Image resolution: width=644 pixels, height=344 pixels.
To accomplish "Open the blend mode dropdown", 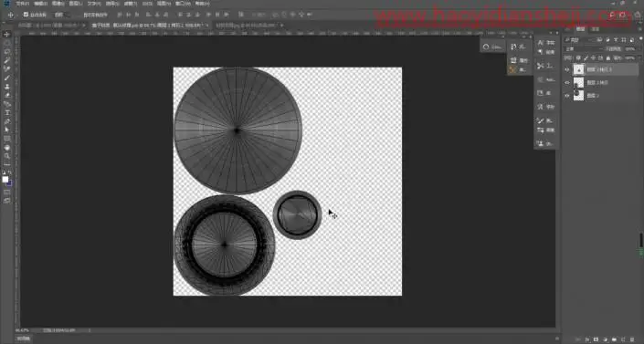I will (x=583, y=49).
